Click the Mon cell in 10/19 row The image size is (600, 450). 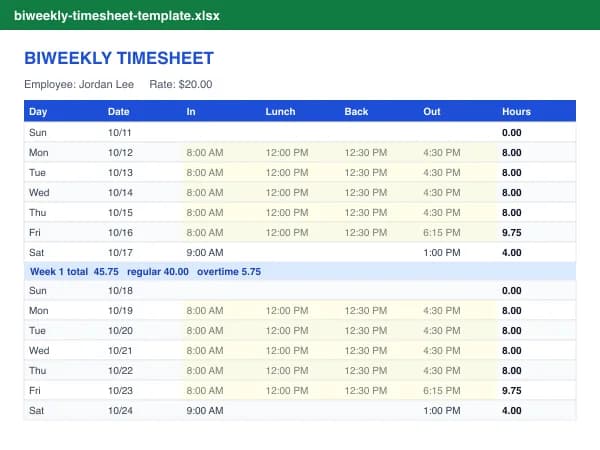[39, 310]
